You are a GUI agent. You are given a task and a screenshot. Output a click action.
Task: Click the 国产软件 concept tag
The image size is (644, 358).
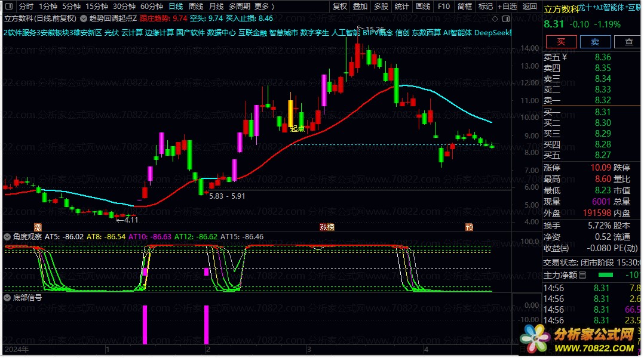(x=191, y=33)
